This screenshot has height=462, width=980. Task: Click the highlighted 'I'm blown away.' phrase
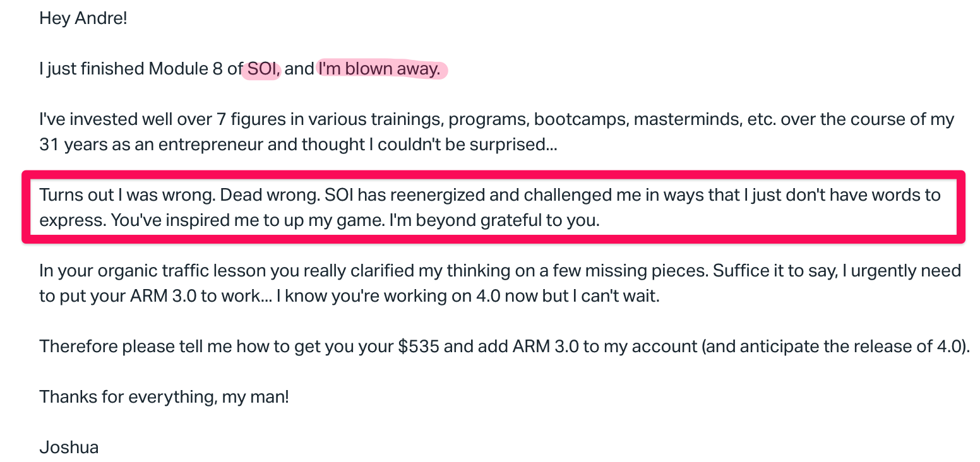click(x=379, y=68)
